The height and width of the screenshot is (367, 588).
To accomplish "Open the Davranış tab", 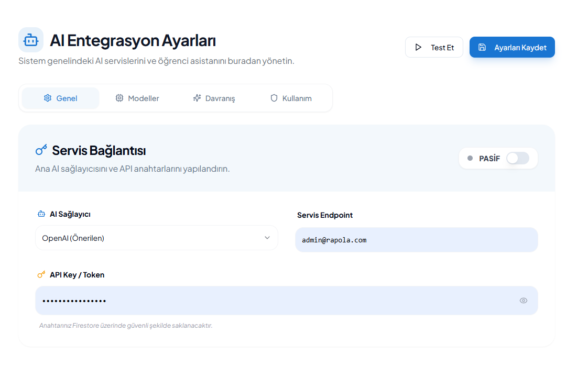I will click(x=214, y=98).
